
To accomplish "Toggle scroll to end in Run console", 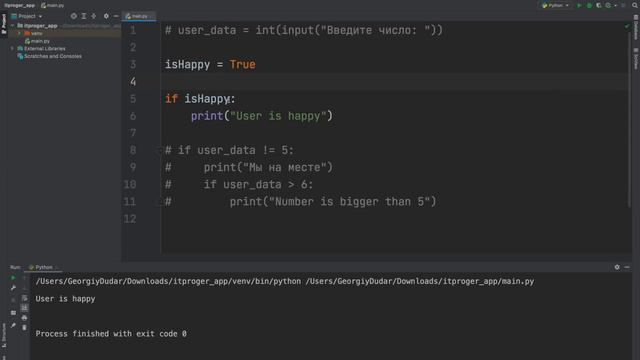I will point(24,308).
